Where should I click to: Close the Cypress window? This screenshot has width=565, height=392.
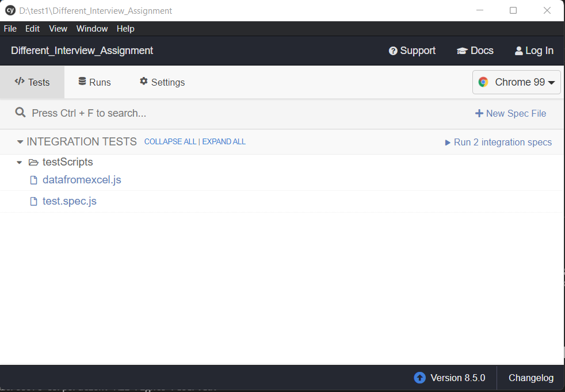pyautogui.click(x=547, y=10)
